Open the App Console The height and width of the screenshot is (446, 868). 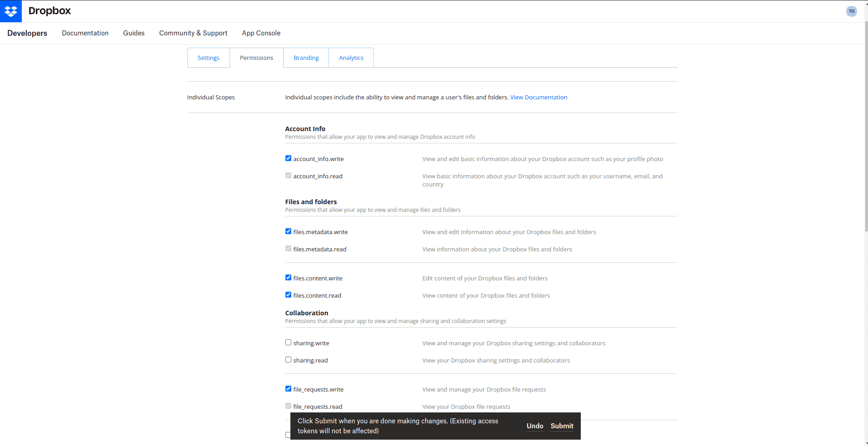(261, 33)
